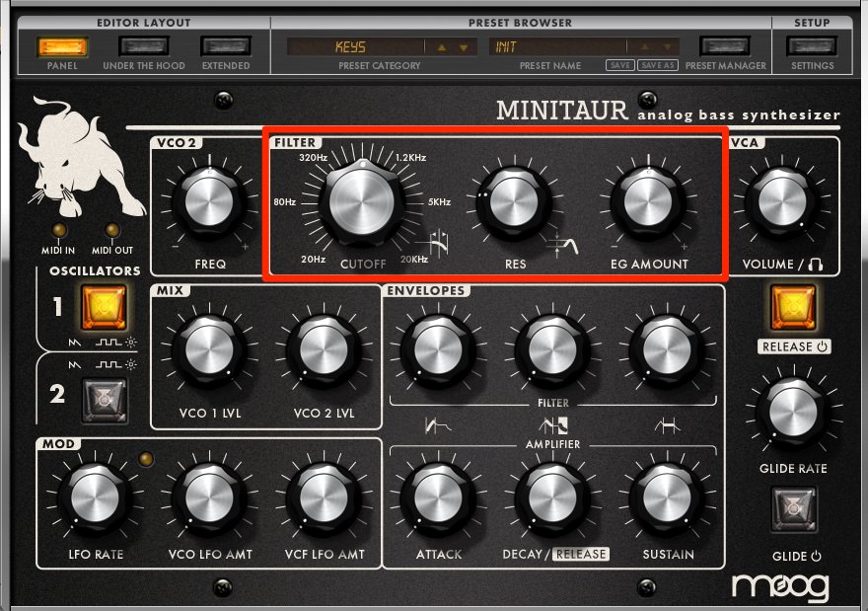
Task: Click the sustain envelope shape icon
Action: [667, 425]
